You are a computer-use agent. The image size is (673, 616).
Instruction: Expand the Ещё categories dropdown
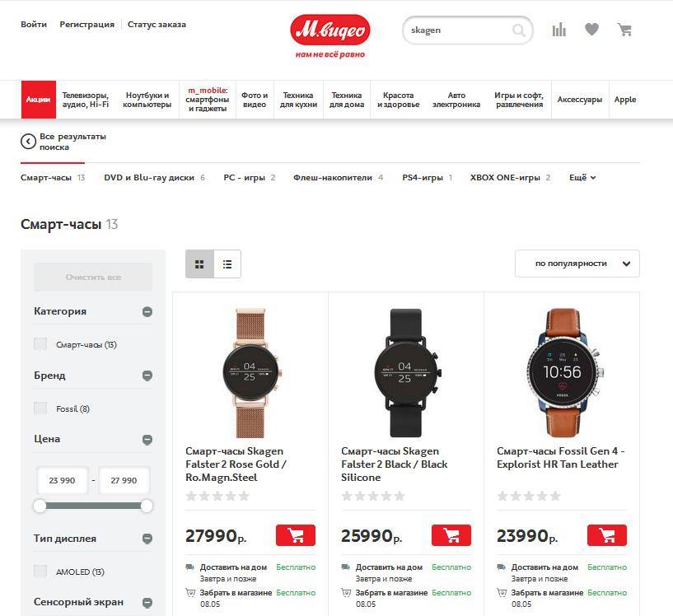pyautogui.click(x=582, y=178)
